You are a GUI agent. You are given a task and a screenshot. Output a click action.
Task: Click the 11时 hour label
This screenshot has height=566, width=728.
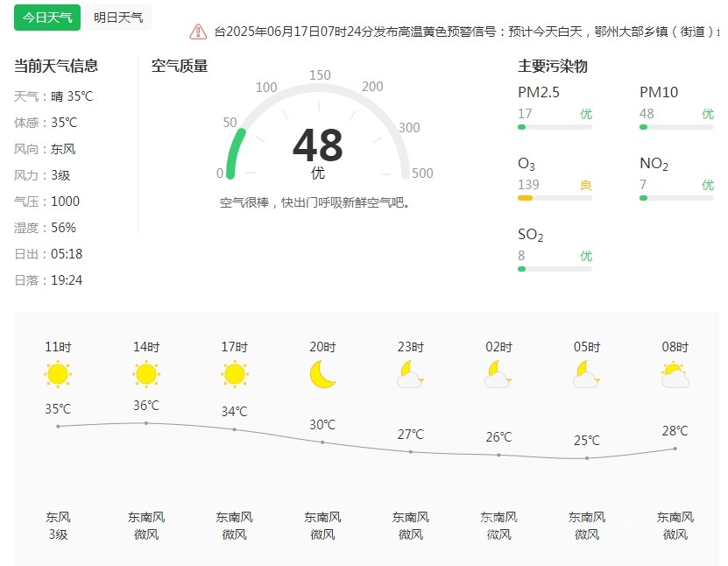point(58,347)
